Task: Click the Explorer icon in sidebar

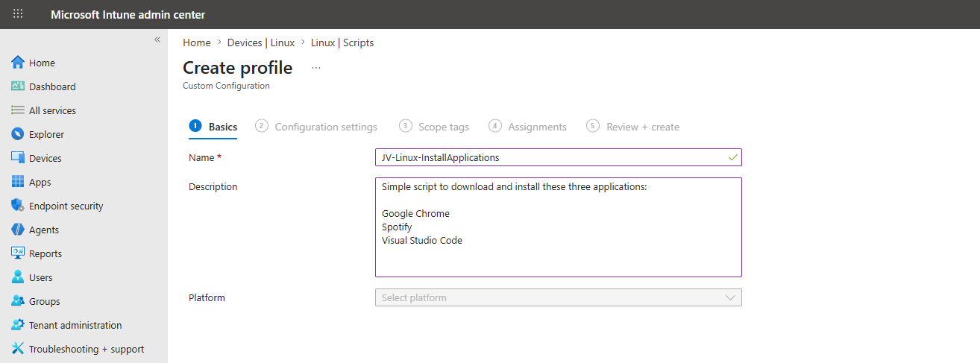Action: click(x=18, y=134)
